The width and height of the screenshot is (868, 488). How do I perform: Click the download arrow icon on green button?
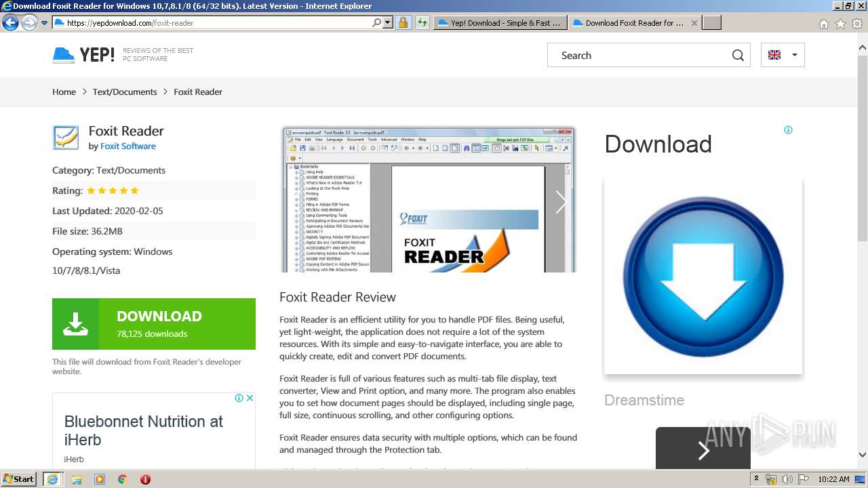76,324
